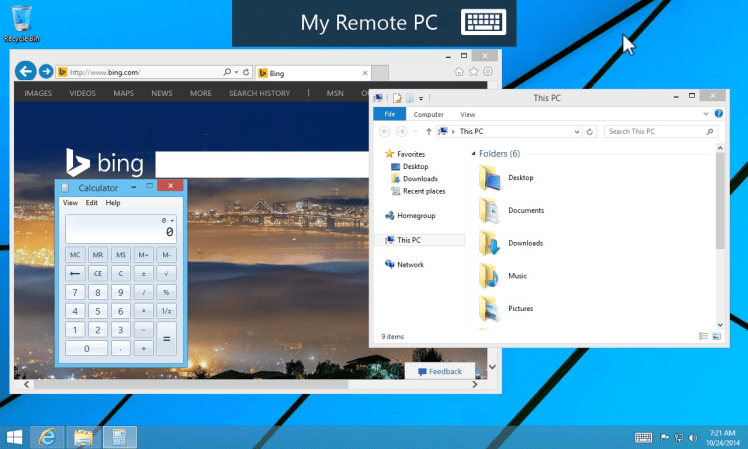Screen dimensions: 748x449
Task: Open IE Favorites star icon
Action: [x=473, y=72]
